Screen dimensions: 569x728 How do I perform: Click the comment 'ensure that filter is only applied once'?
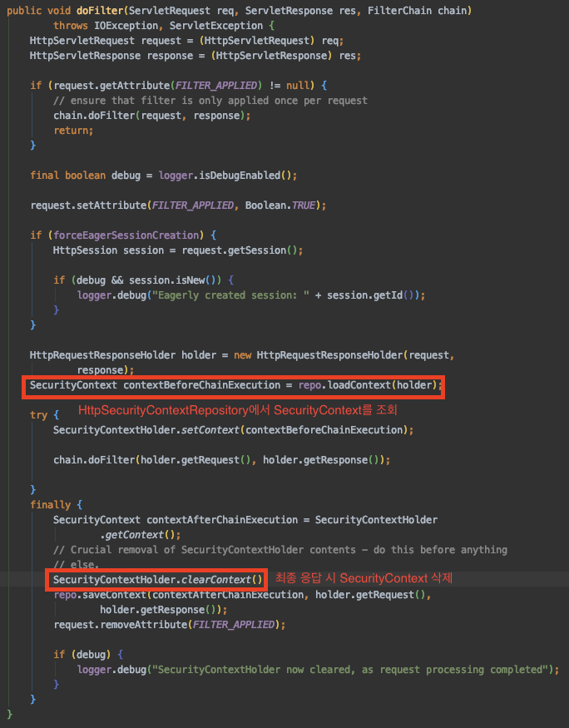(x=210, y=101)
